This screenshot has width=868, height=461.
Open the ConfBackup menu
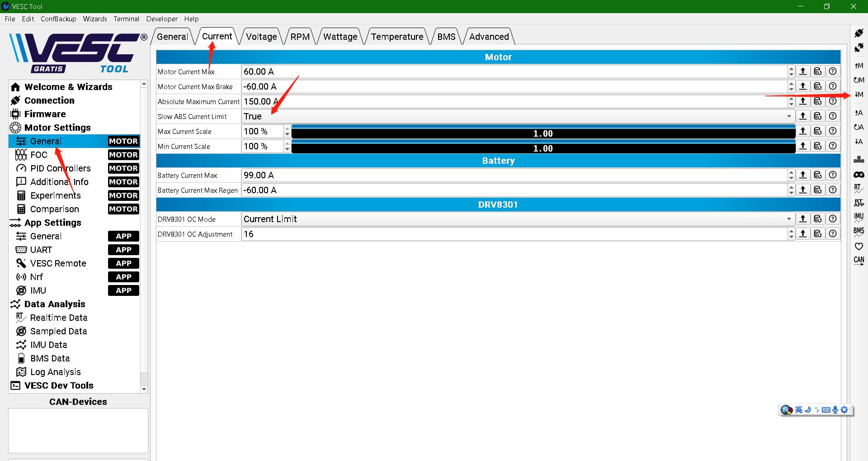[x=58, y=19]
